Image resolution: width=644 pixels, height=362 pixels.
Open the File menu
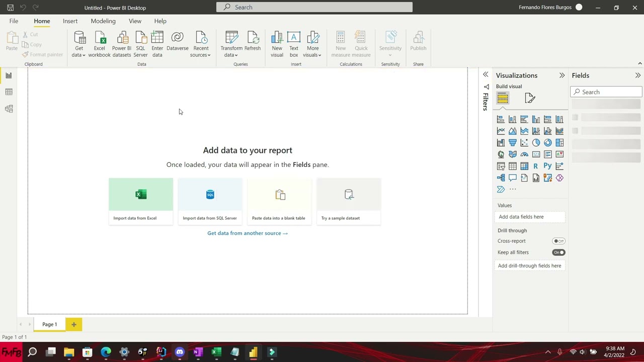click(x=14, y=21)
